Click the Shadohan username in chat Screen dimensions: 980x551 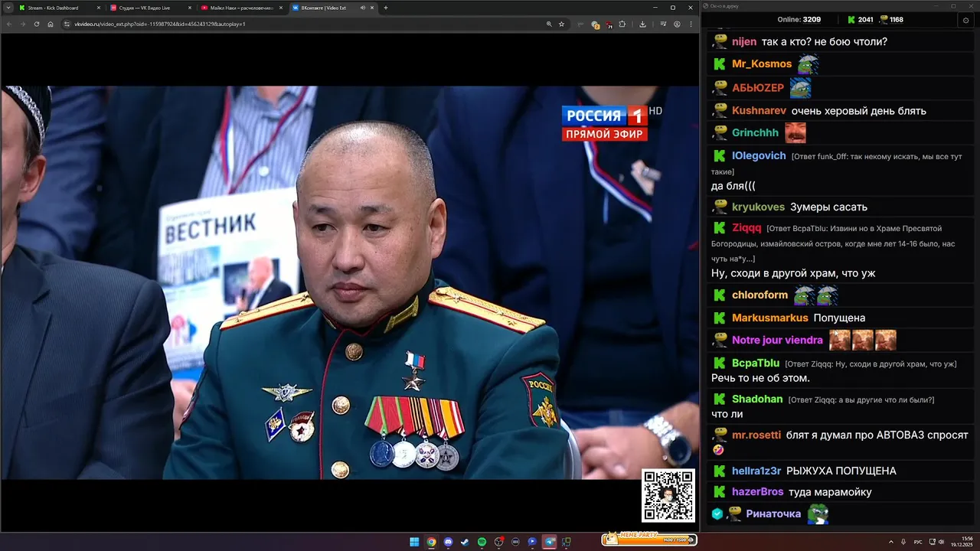(757, 399)
